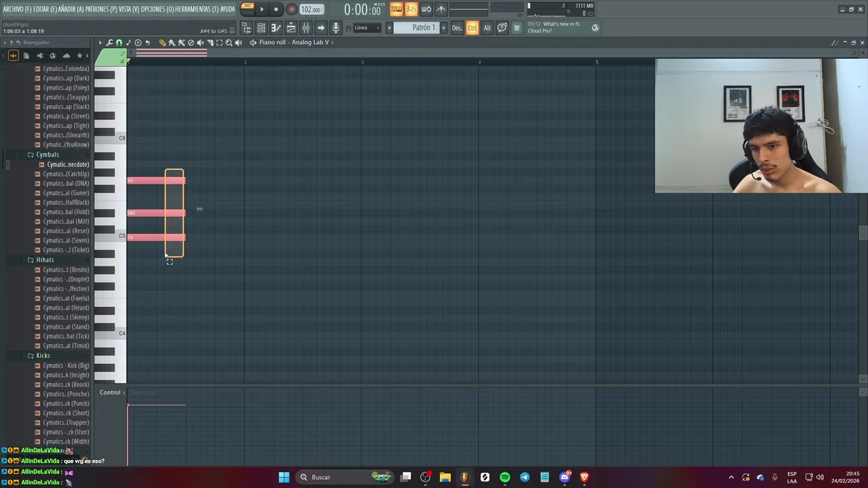868x488 pixels.
Task: Open the Piano roll view button
Action: [276, 28]
